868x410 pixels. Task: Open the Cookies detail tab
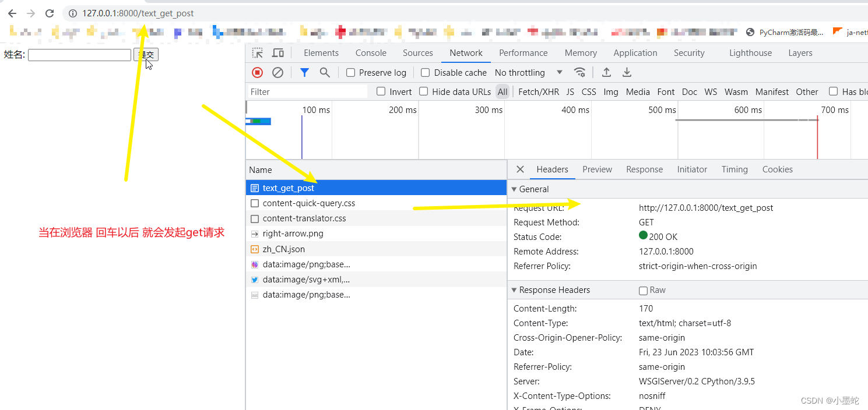(777, 169)
